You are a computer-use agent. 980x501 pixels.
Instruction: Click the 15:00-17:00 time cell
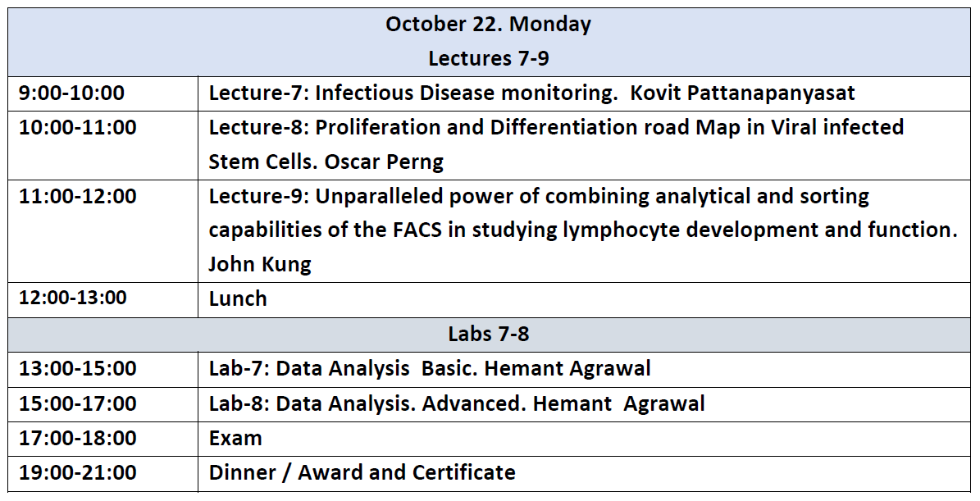[x=78, y=404]
